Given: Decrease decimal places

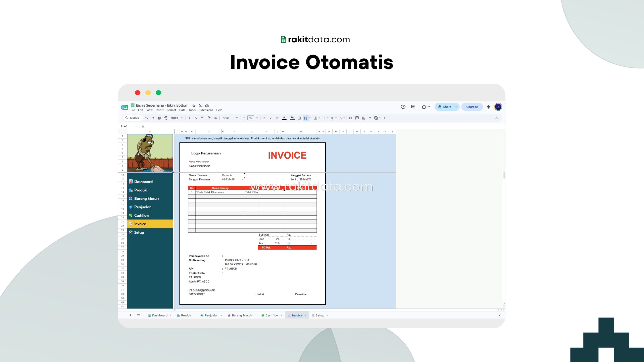Looking at the screenshot, I should [202, 118].
